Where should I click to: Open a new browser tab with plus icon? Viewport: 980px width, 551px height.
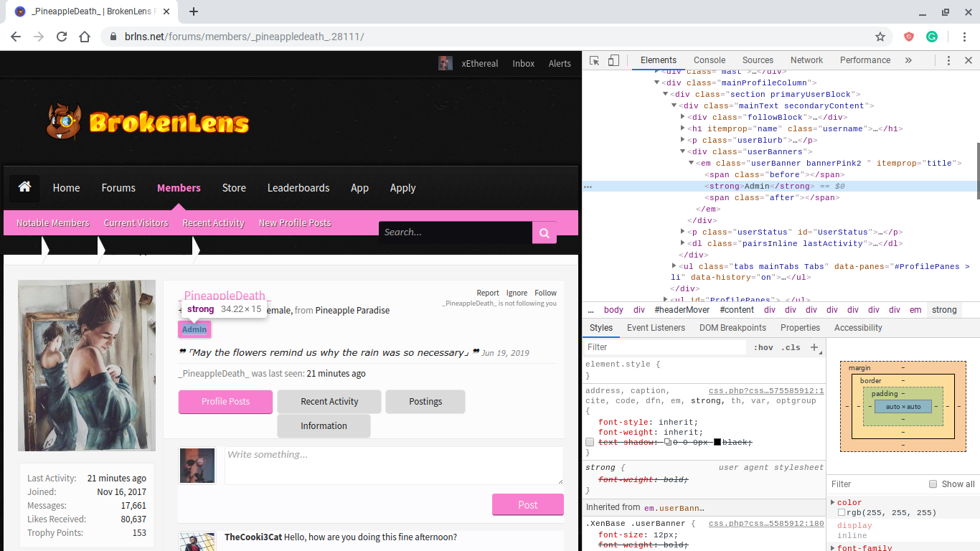click(194, 11)
